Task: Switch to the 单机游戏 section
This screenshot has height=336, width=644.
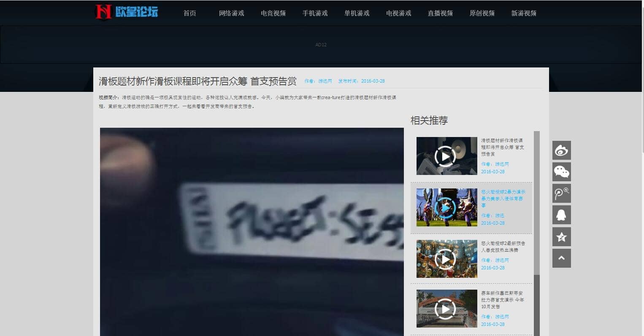Action: click(x=357, y=13)
